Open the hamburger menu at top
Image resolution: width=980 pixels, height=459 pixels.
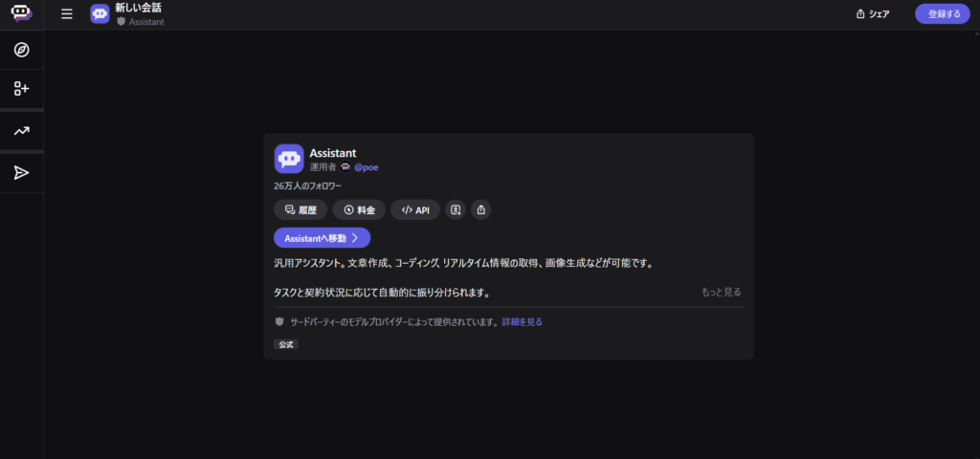(66, 14)
